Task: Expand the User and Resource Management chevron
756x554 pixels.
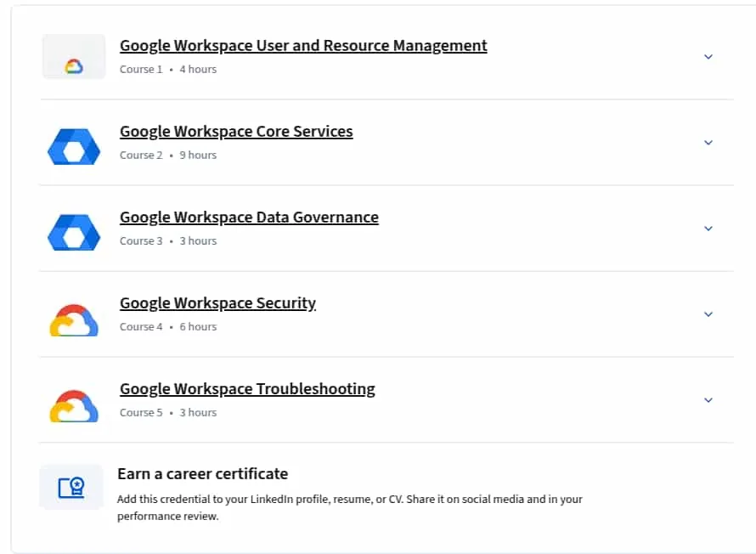Action: coord(708,57)
